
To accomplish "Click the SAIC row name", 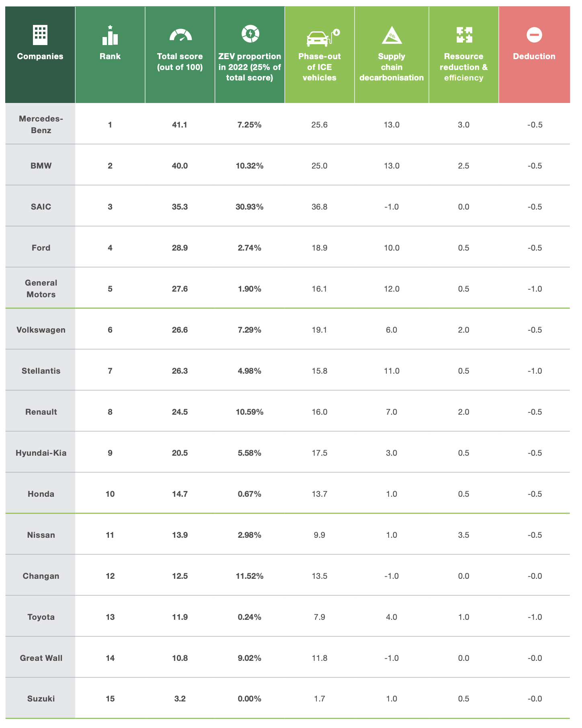I will click(x=41, y=207).
